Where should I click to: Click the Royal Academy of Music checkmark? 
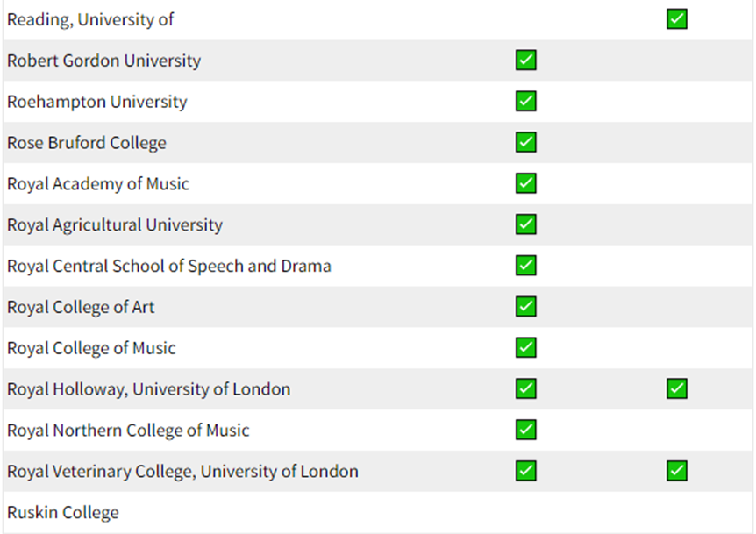point(526,183)
